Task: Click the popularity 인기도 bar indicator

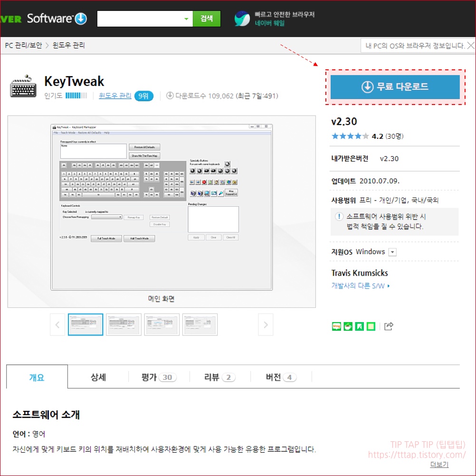Action: point(76,95)
